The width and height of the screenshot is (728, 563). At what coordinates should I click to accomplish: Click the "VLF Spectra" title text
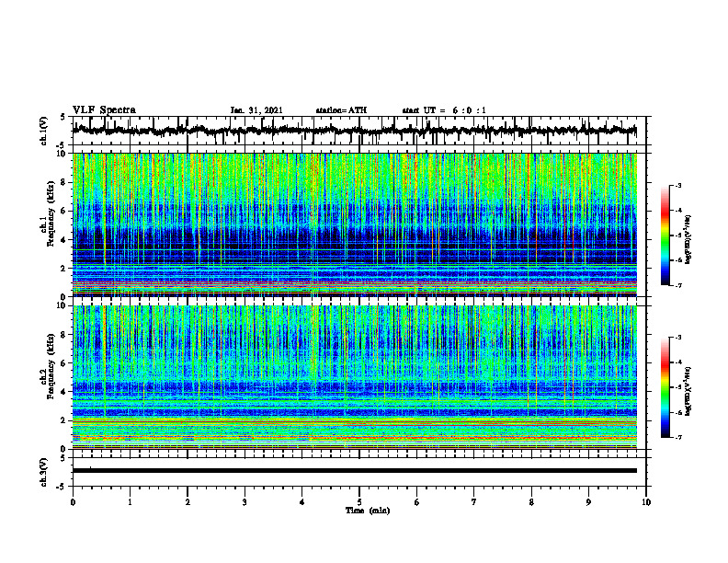pyautogui.click(x=104, y=110)
